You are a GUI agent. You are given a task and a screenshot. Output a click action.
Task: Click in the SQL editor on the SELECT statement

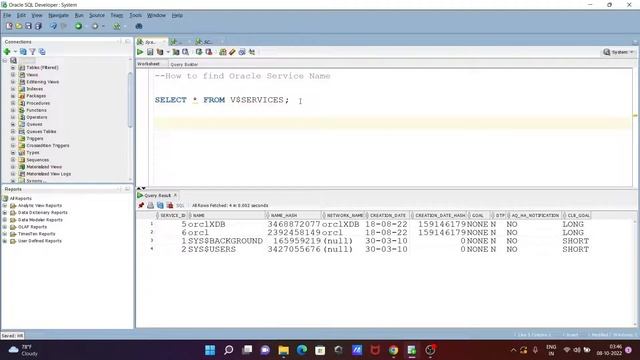click(x=222, y=100)
